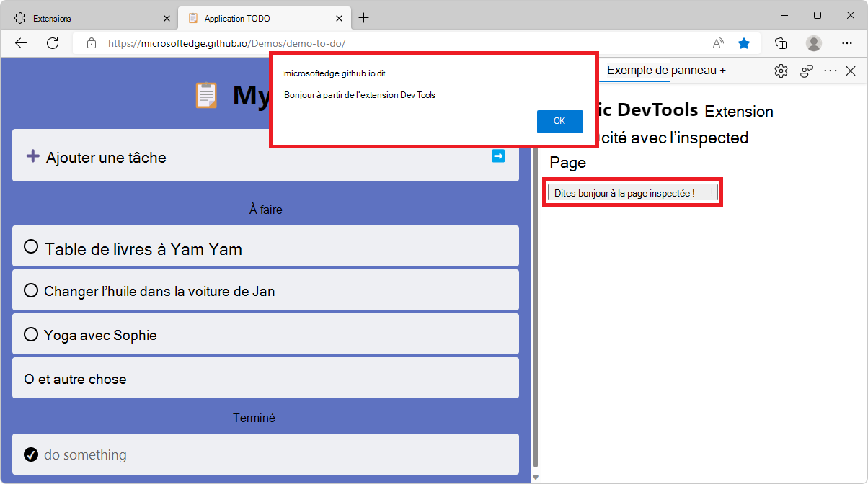Reload the page with the refresh icon
The width and height of the screenshot is (868, 484).
(x=52, y=43)
